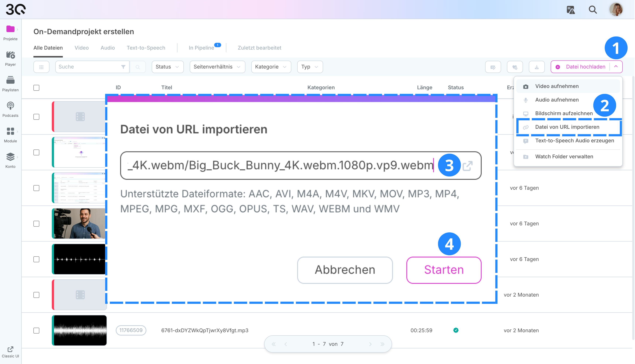Image resolution: width=635 pixels, height=364 pixels.
Task: Click the download icon in toolbar
Action: point(536,67)
